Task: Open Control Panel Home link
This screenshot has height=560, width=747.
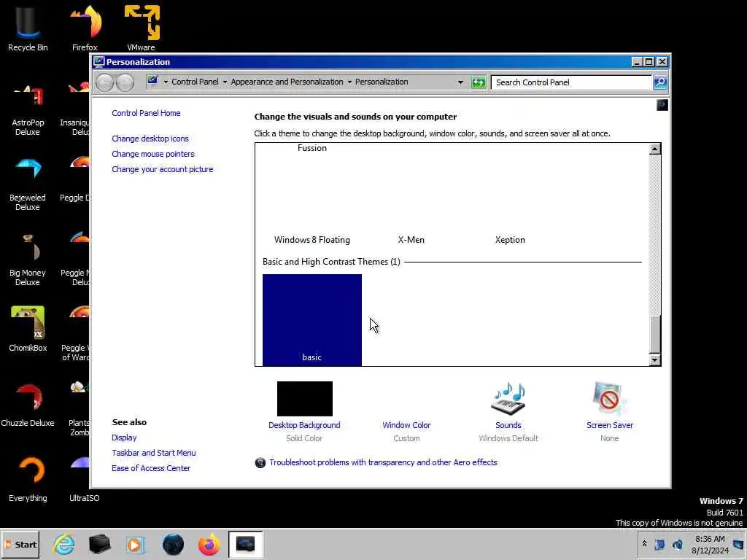Action: coord(146,113)
